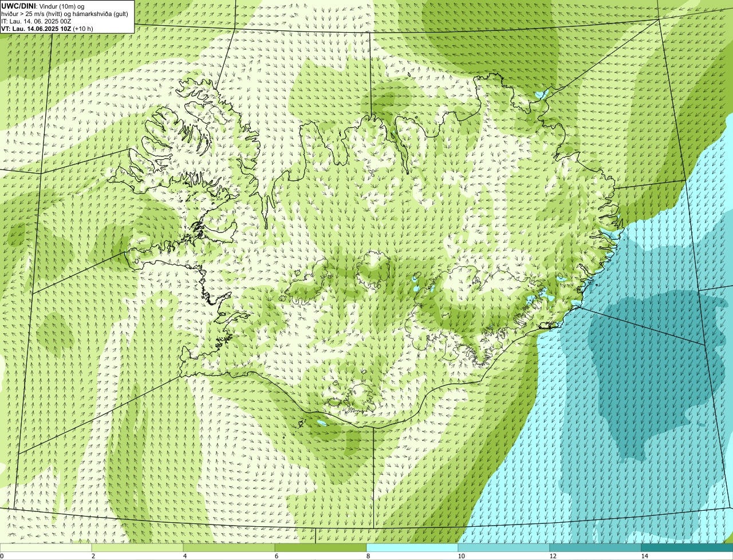Click the light green 2–4 color bar segment

(137, 547)
